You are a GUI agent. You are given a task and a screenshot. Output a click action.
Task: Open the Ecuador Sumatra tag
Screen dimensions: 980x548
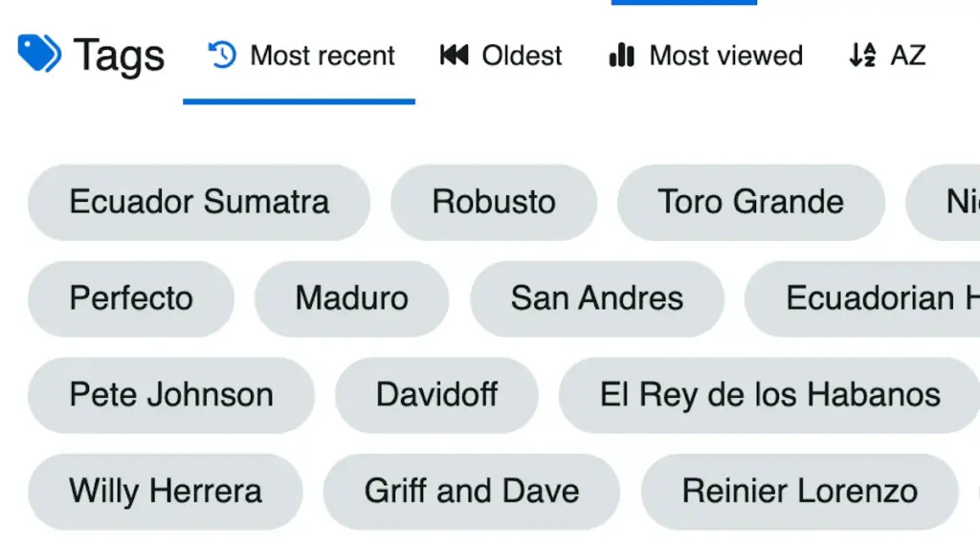point(199,202)
